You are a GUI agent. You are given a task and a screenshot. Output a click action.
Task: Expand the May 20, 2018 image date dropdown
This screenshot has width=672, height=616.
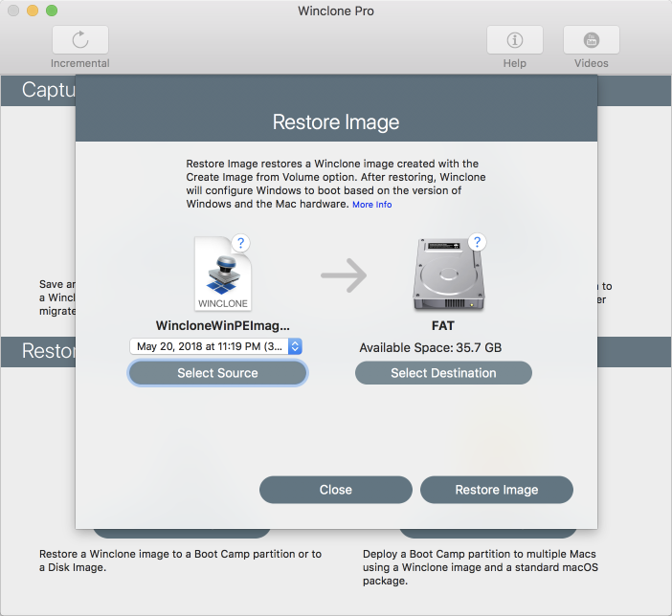tap(216, 346)
